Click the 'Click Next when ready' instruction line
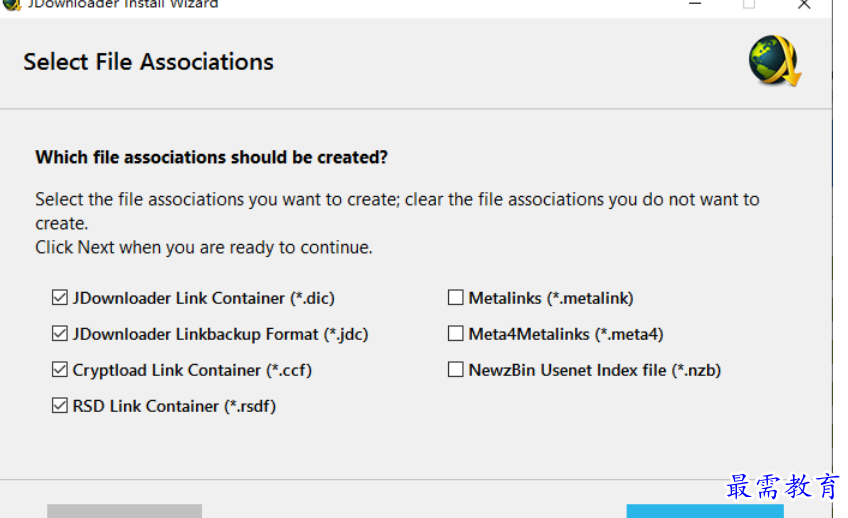Image resolution: width=848 pixels, height=518 pixels. (x=204, y=248)
